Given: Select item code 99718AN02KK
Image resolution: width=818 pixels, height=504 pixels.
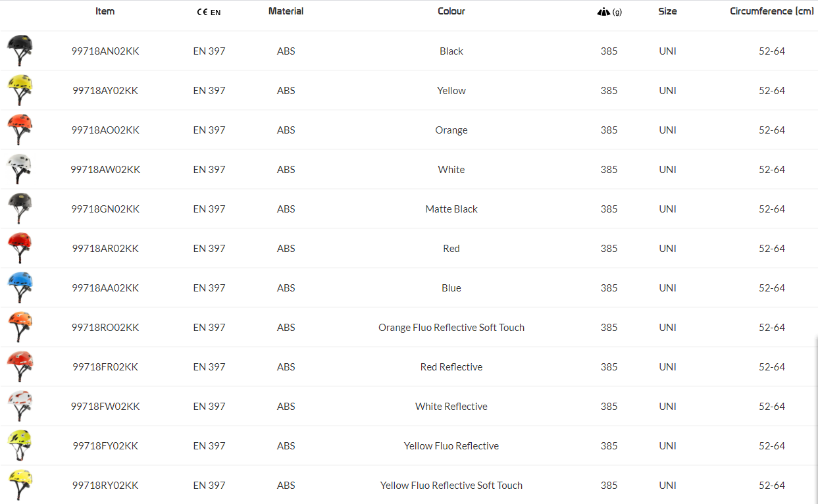Looking at the screenshot, I should point(105,51).
